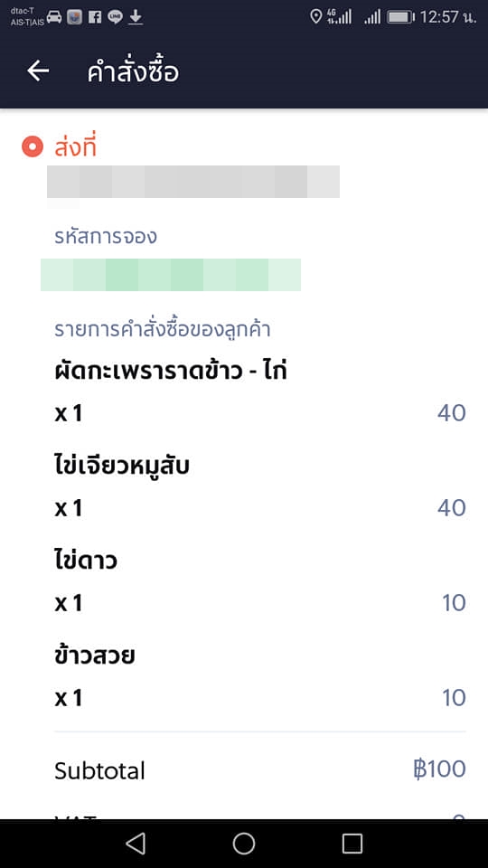Tap the car icon in status bar
The image size is (488, 868).
(54, 17)
